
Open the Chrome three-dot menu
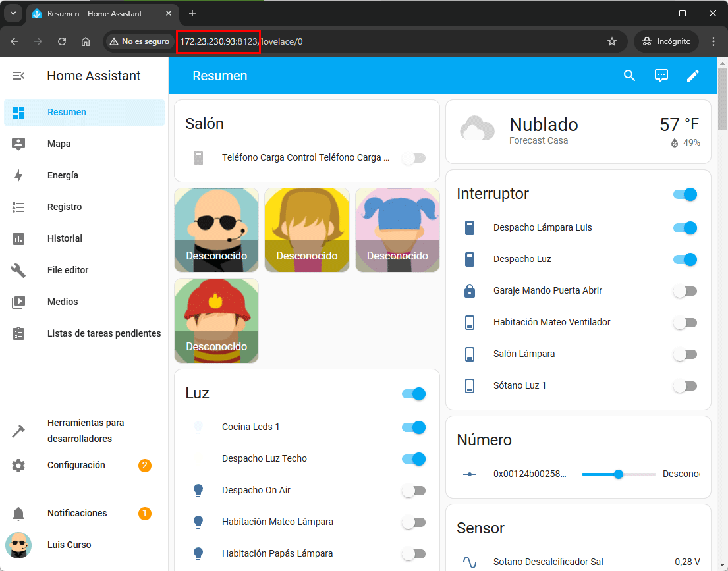pyautogui.click(x=714, y=41)
